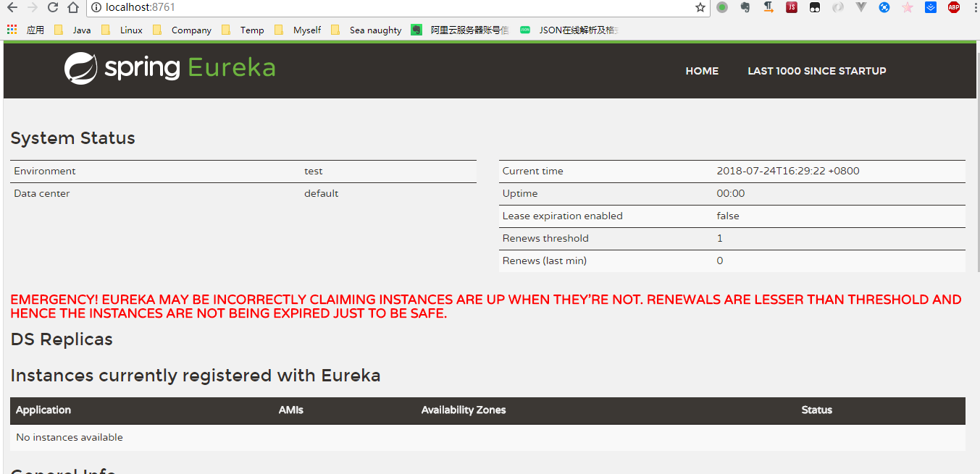
Task: Click the Availability Zones column header
Action: (x=464, y=410)
